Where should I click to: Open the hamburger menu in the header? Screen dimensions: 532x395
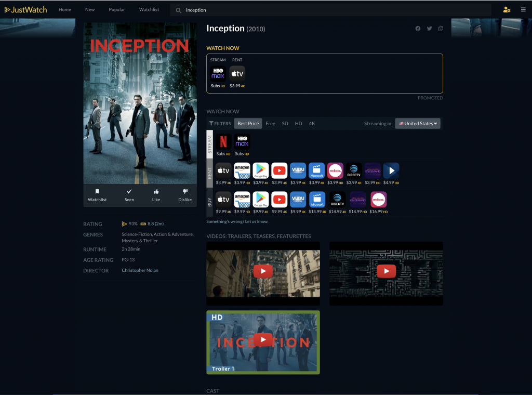tap(523, 9)
